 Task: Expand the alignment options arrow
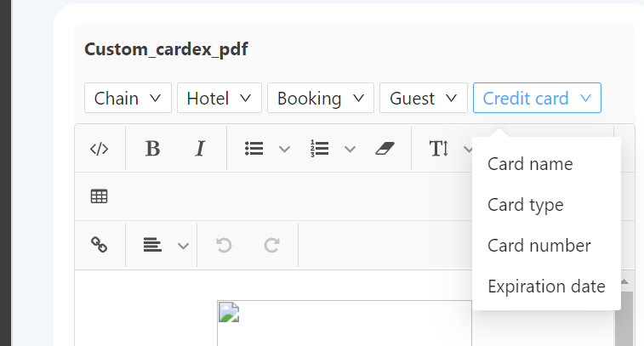point(183,246)
